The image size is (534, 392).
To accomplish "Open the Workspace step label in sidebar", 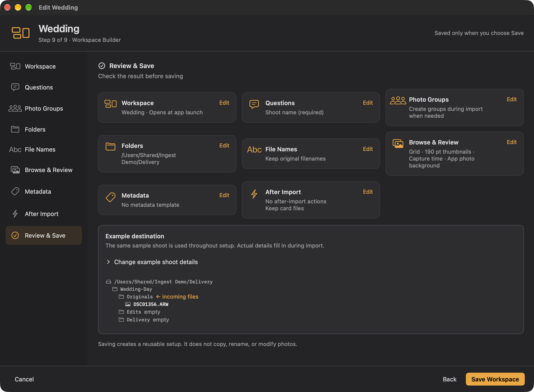I will [40, 66].
